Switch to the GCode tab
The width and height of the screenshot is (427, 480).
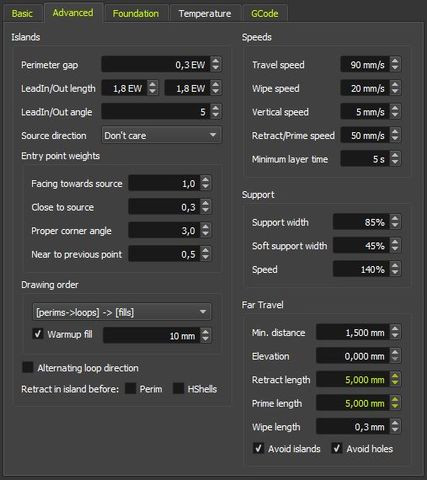click(265, 13)
